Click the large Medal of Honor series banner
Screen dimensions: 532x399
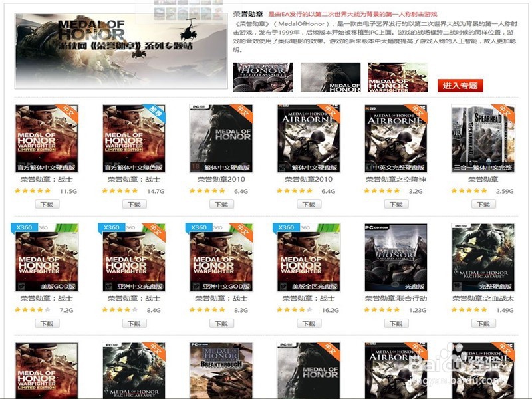click(x=121, y=51)
